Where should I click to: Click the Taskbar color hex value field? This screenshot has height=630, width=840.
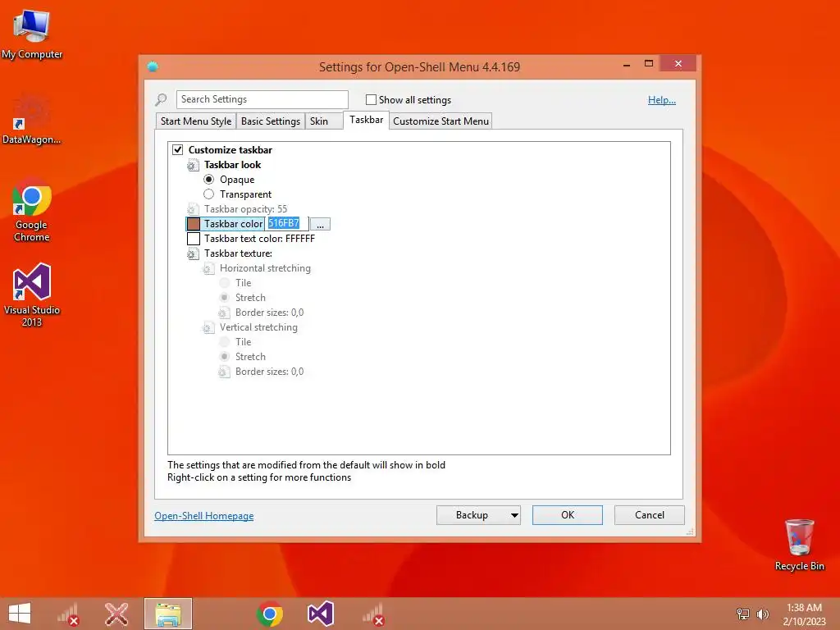coord(286,223)
